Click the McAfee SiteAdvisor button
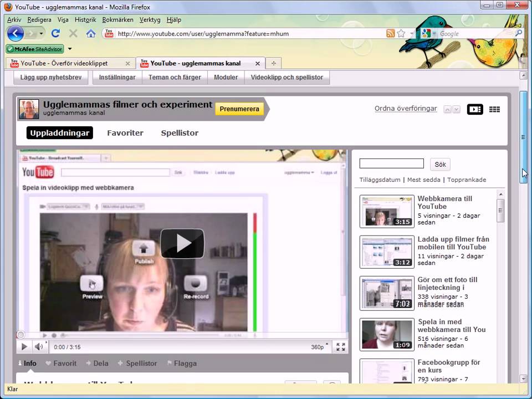Screen dimensions: 532x399 tap(35, 49)
